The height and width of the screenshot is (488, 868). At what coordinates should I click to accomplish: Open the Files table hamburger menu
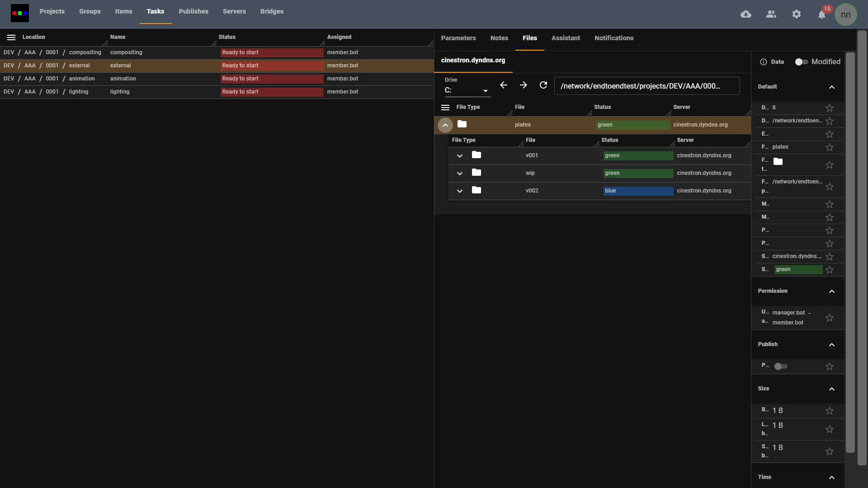coord(445,108)
